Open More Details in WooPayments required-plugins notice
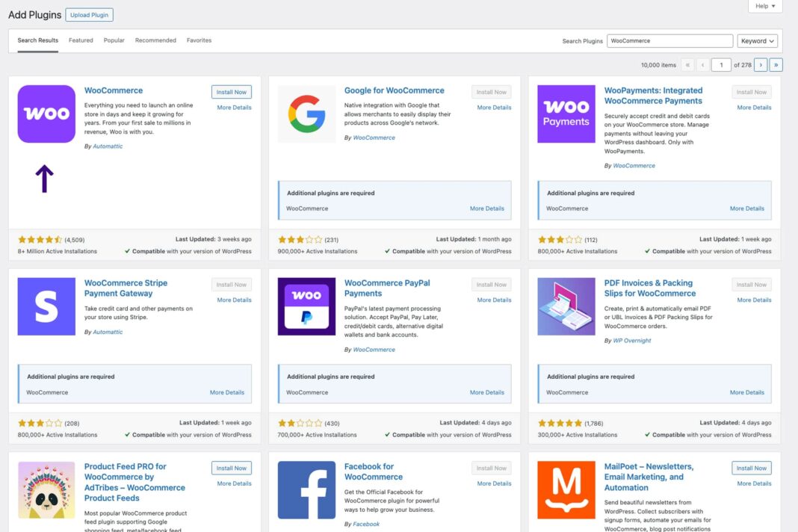 (x=747, y=208)
